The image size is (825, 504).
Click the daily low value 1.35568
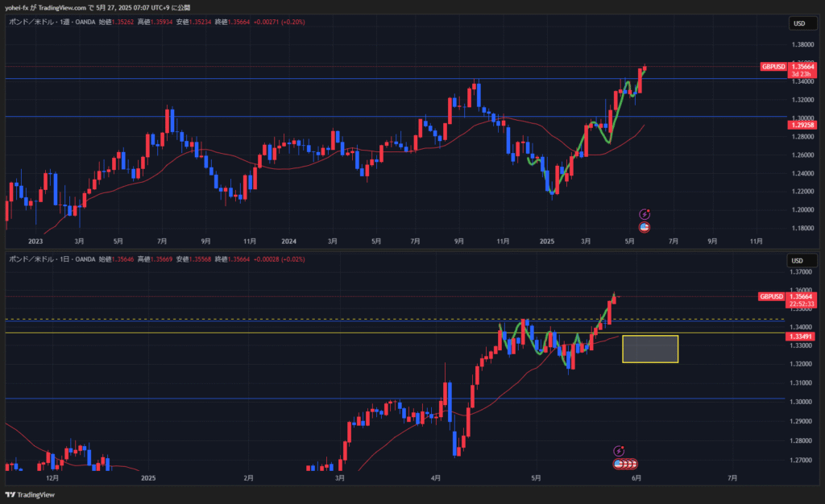pos(200,259)
